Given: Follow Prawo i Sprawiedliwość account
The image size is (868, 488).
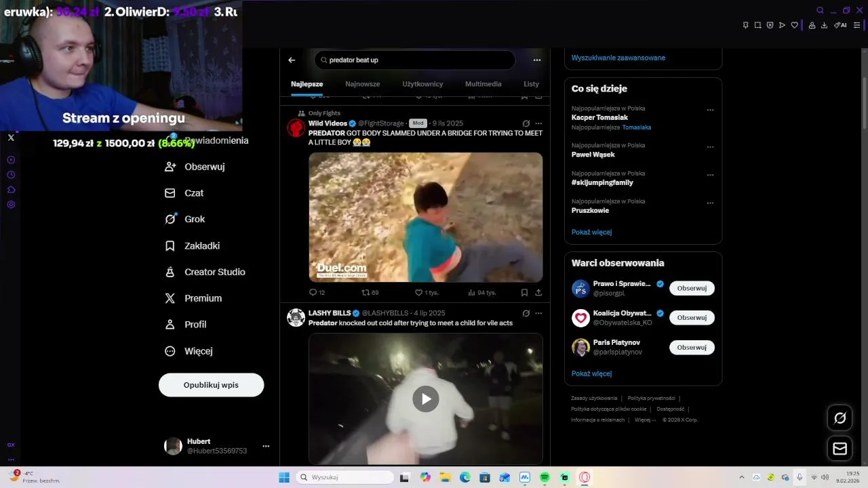Looking at the screenshot, I should coord(692,288).
